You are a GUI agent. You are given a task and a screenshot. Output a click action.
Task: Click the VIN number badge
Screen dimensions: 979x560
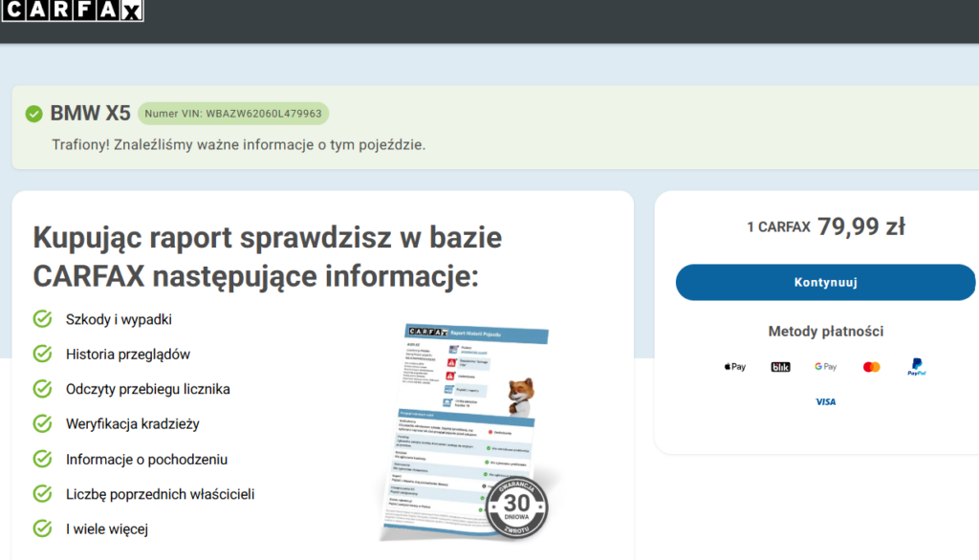tap(233, 114)
